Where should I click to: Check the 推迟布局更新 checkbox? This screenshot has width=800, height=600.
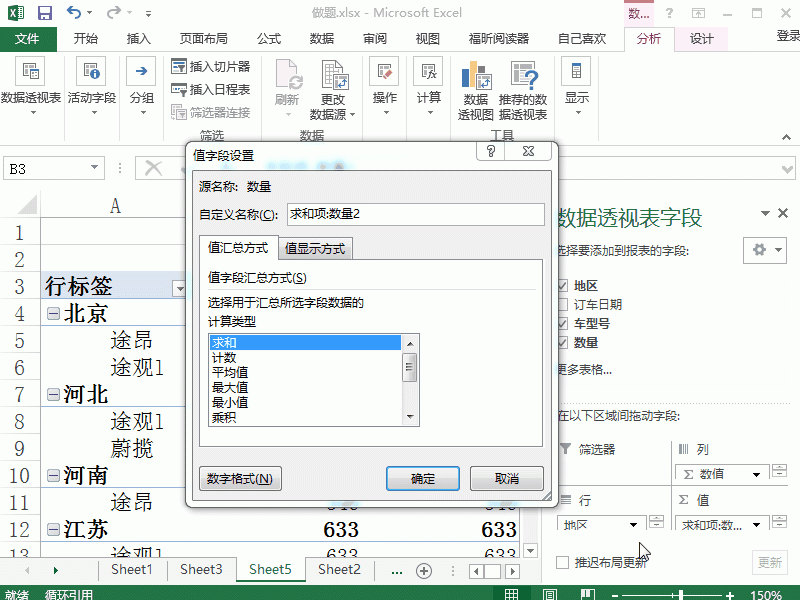(562, 562)
